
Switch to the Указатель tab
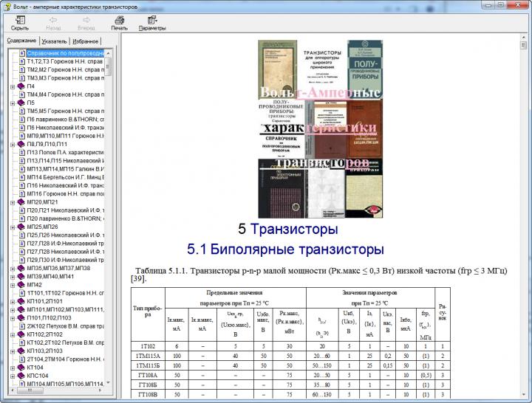click(x=54, y=41)
